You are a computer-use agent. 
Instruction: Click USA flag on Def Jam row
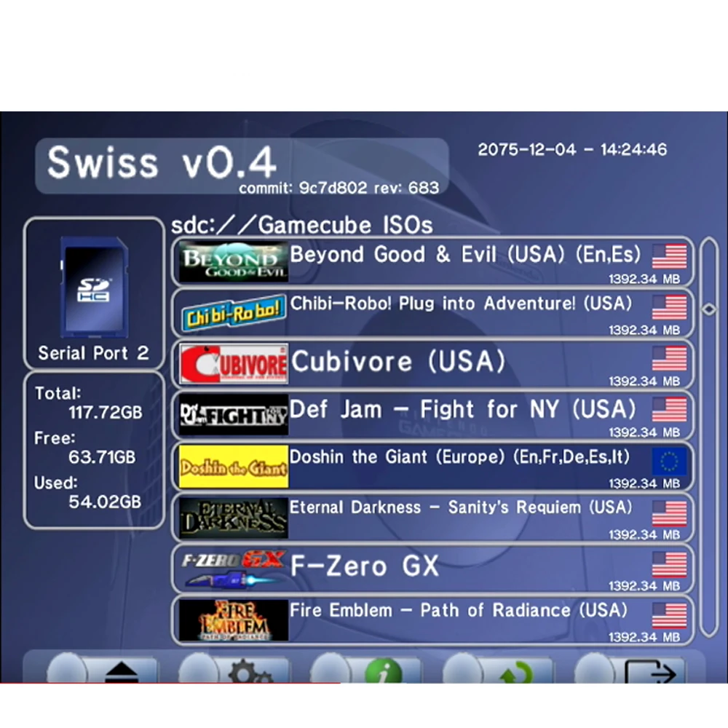[x=669, y=409]
